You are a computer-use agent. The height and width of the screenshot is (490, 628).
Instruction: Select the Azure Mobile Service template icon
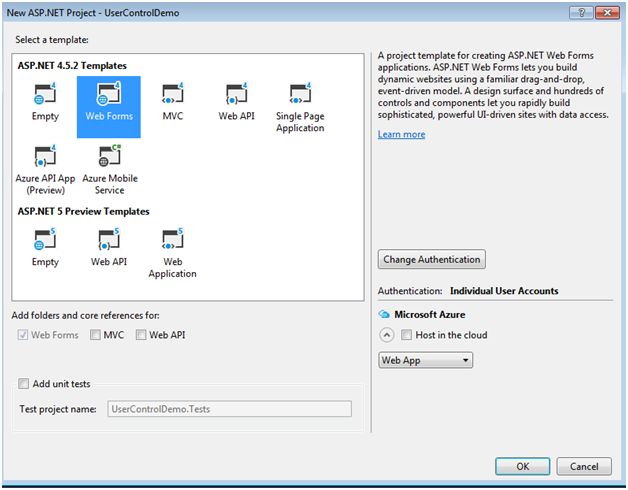[x=109, y=155]
